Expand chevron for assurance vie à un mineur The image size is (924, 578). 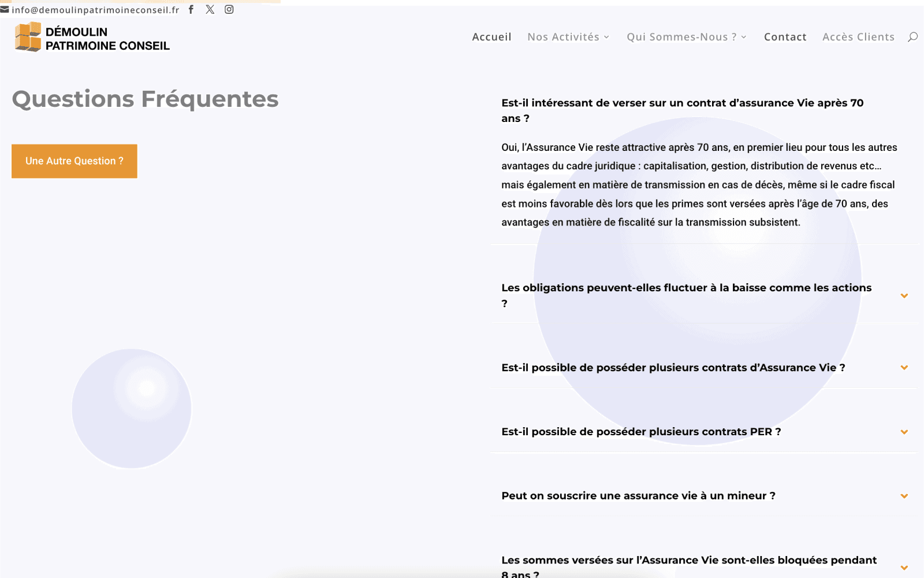point(904,496)
